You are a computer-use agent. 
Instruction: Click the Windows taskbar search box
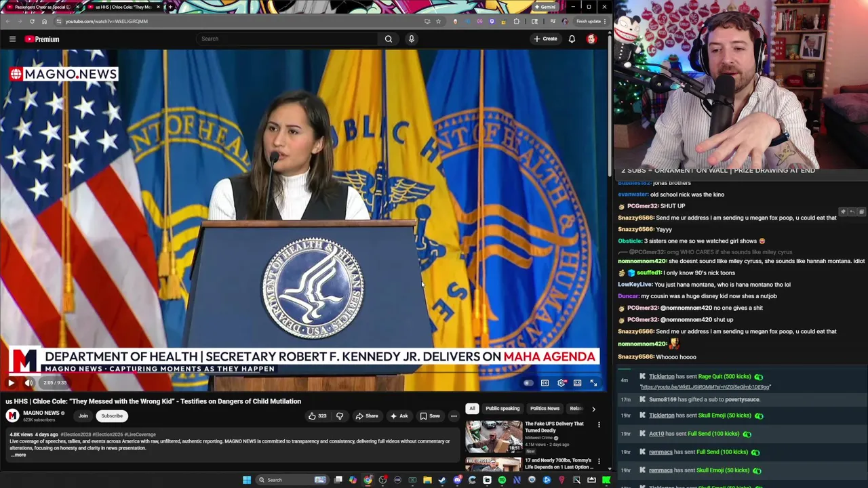point(292,480)
